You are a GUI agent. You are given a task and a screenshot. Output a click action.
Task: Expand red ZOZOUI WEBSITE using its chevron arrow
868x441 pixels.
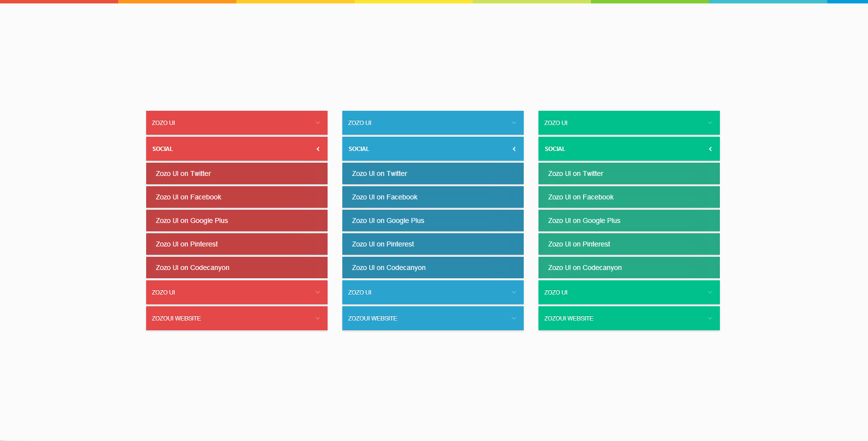pos(318,318)
